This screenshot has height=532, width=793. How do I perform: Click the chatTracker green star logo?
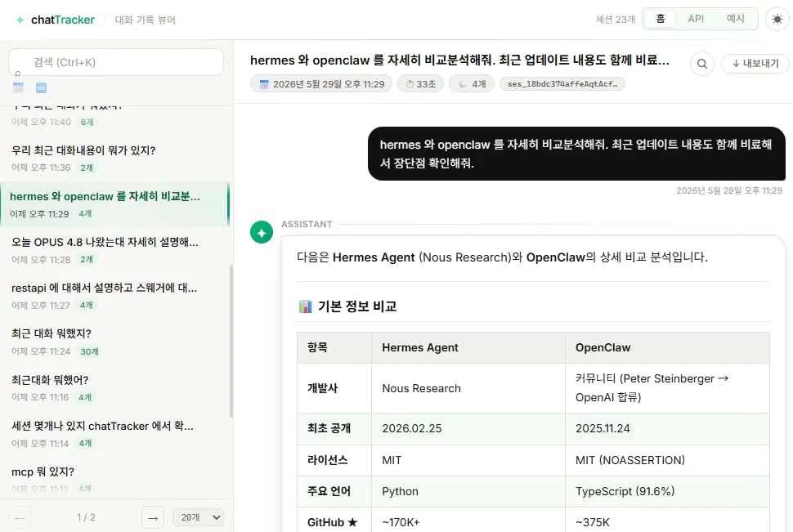click(20, 20)
